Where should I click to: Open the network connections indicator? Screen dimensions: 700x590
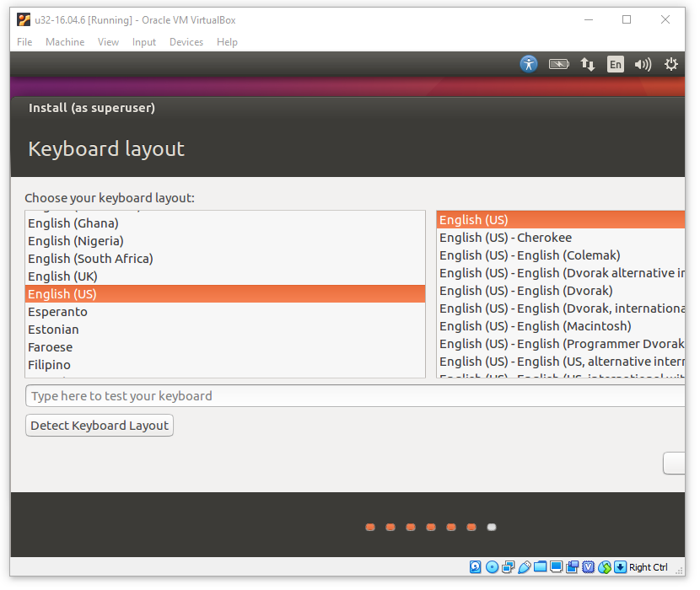click(x=588, y=64)
